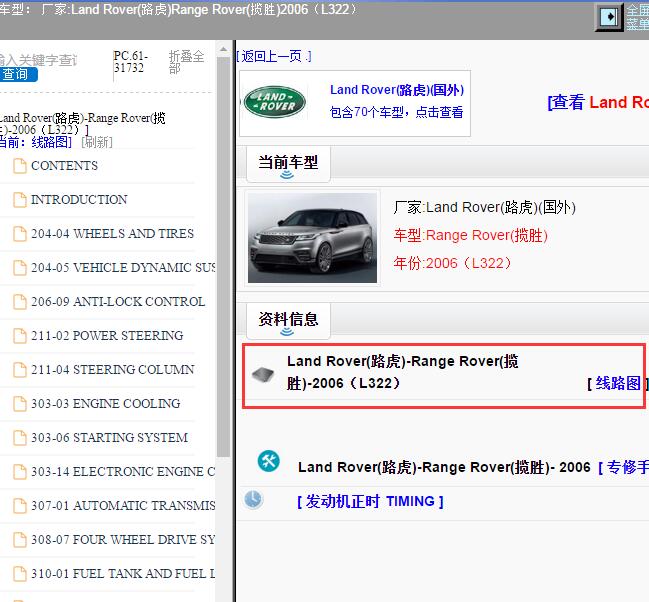Click the Land Rover logo
The image size is (649, 602).
[x=275, y=102]
